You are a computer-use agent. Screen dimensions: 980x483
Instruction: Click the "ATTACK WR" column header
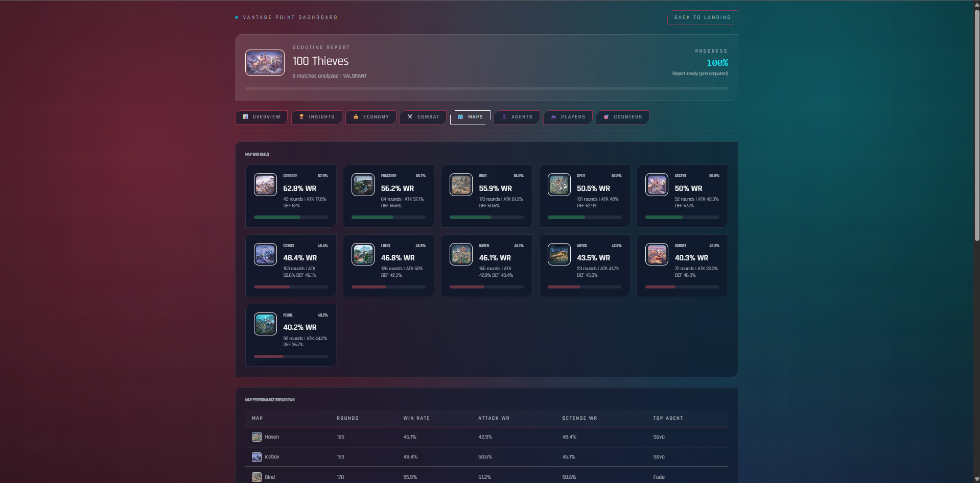pyautogui.click(x=494, y=418)
